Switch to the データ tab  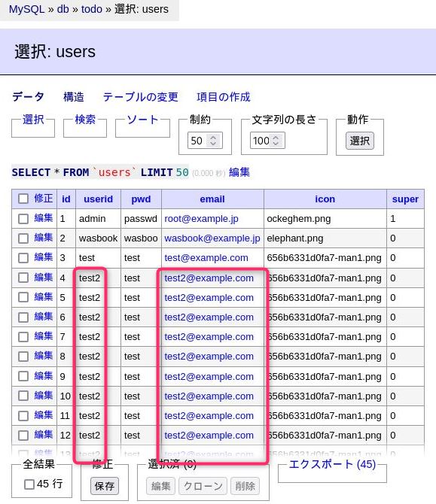tap(28, 97)
